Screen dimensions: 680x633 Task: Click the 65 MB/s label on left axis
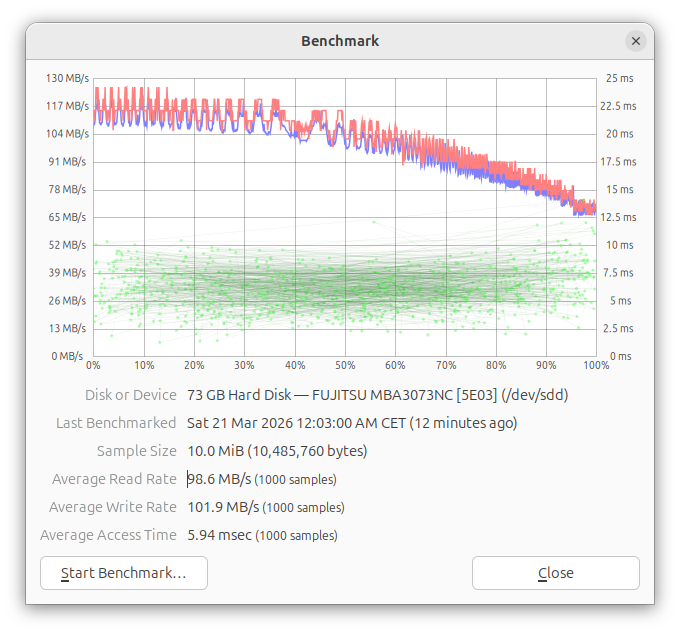68,217
